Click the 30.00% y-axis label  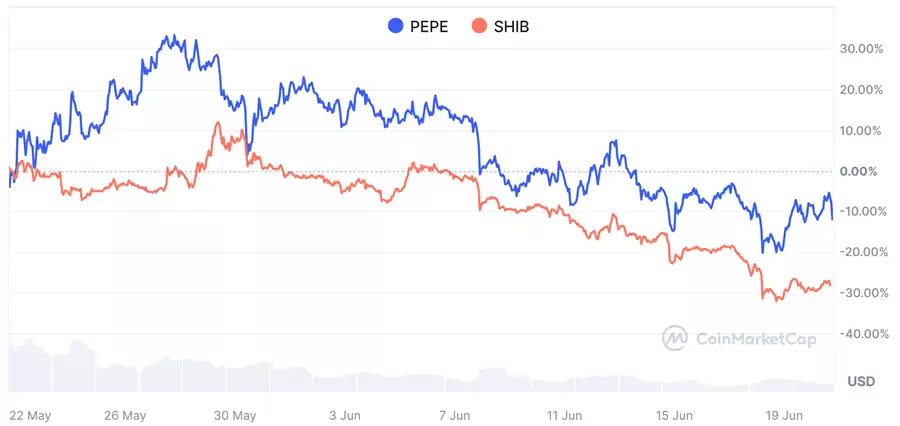pyautogui.click(x=861, y=49)
